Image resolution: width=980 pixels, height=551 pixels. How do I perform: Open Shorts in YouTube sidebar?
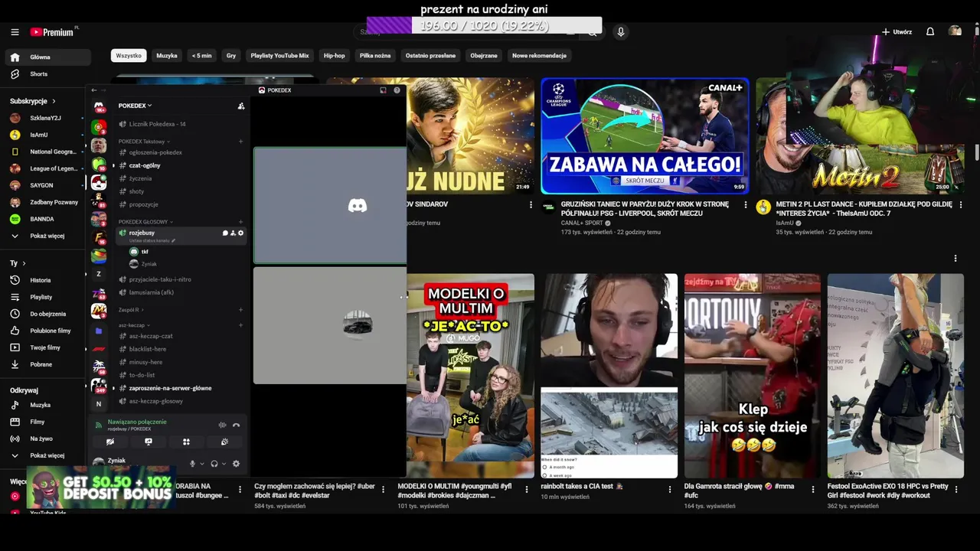[x=38, y=74]
